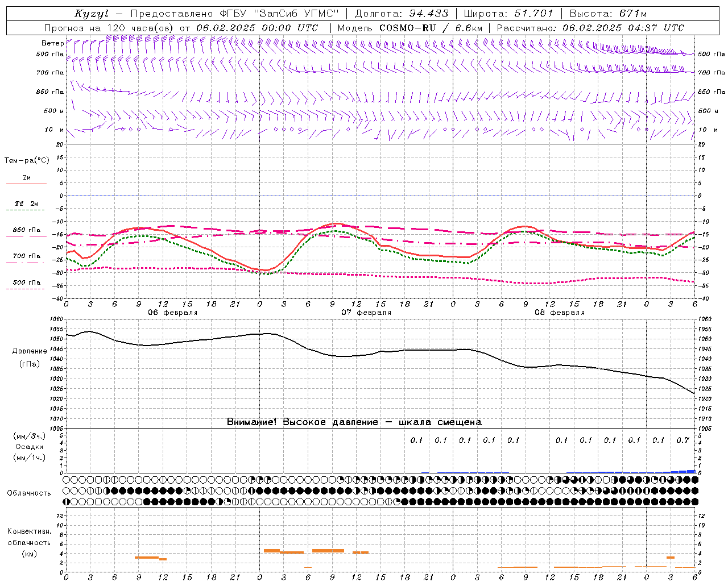Screen dimensions: 728x582
Task: Click the "850 гПа" entry in temperature legend
Action: pyautogui.click(x=27, y=230)
